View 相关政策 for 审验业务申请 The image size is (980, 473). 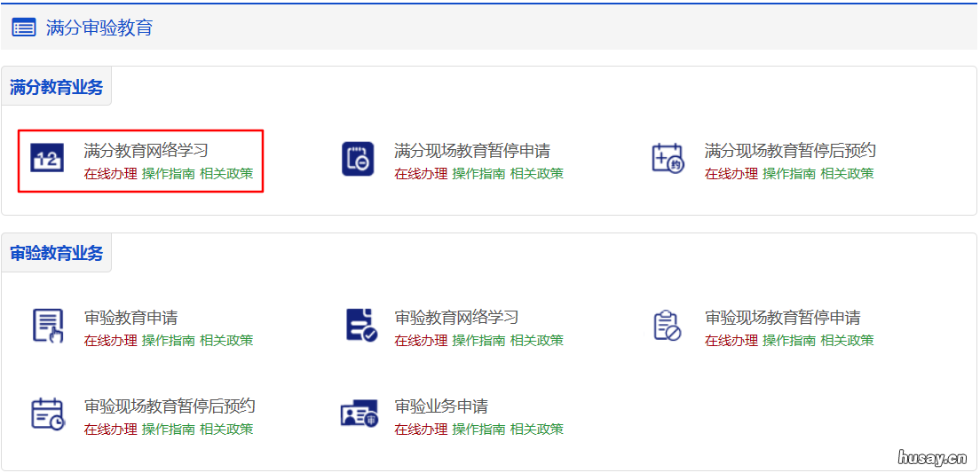coord(537,430)
